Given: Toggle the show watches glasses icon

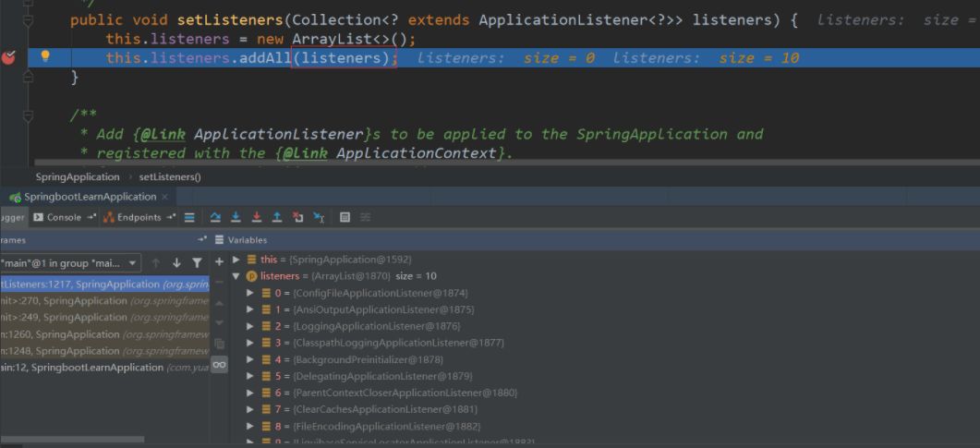Looking at the screenshot, I should tap(219, 364).
